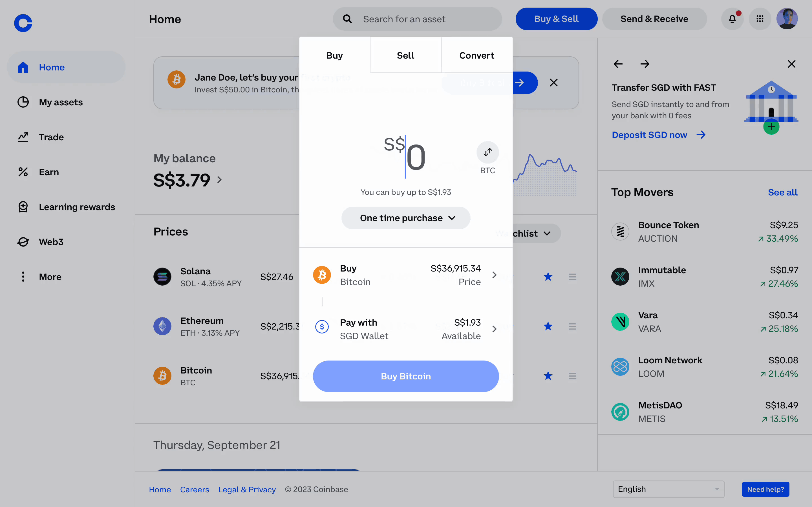Open the user profile avatar
This screenshot has height=507, width=812.
[x=787, y=19]
